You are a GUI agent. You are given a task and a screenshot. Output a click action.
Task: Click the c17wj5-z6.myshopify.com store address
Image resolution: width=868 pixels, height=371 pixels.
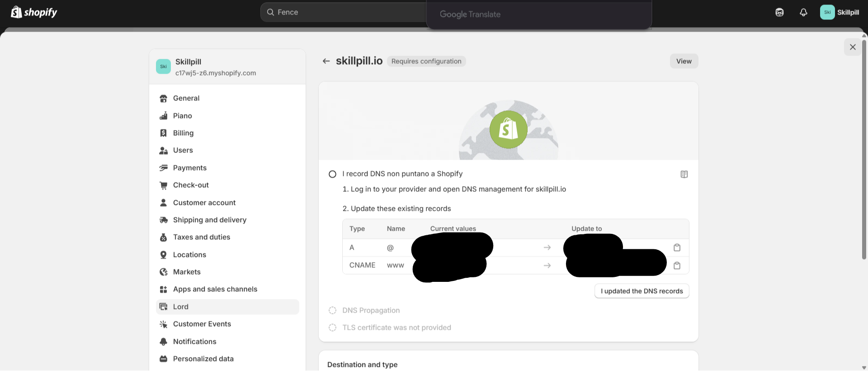tap(216, 73)
